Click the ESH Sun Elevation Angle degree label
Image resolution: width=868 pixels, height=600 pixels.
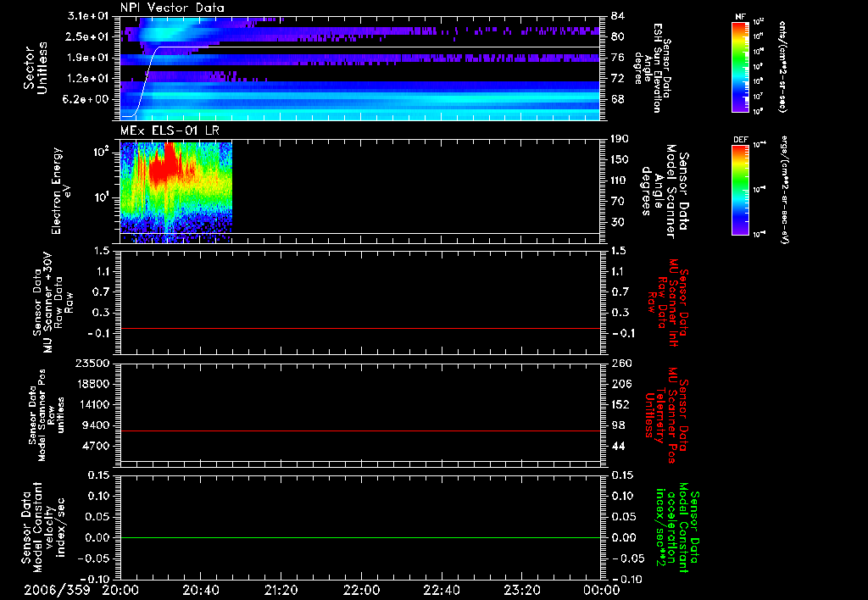pos(652,68)
